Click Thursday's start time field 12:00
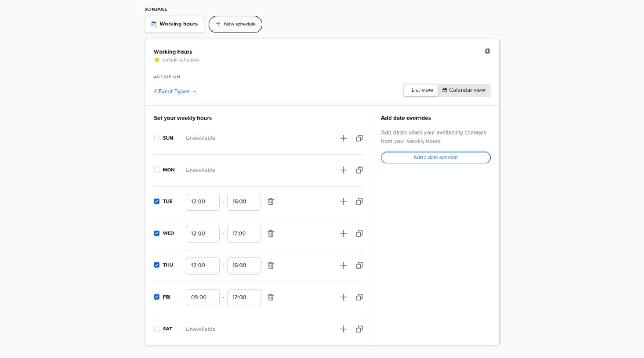 (203, 266)
